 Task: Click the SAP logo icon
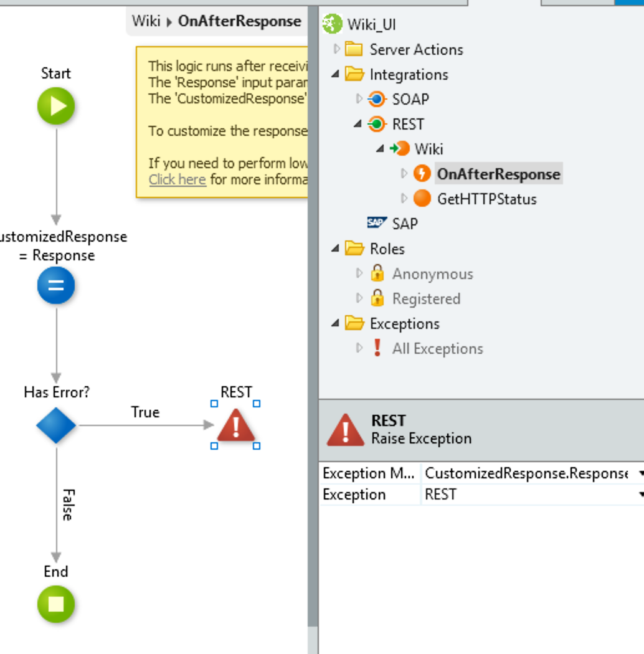pyautogui.click(x=377, y=222)
